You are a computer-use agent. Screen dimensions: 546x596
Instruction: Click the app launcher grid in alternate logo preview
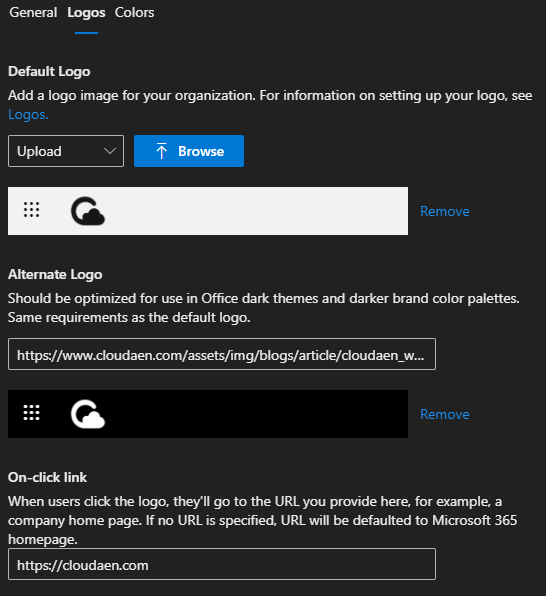click(x=32, y=412)
